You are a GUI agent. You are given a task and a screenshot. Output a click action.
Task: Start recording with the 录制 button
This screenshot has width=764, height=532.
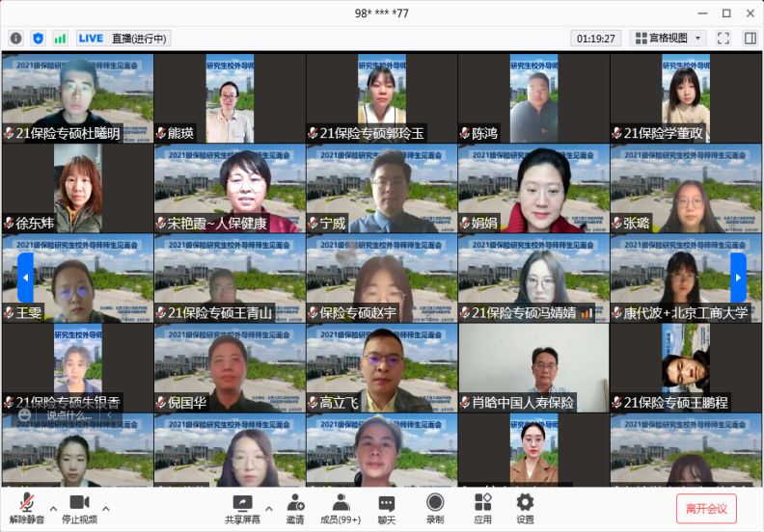[x=435, y=508]
